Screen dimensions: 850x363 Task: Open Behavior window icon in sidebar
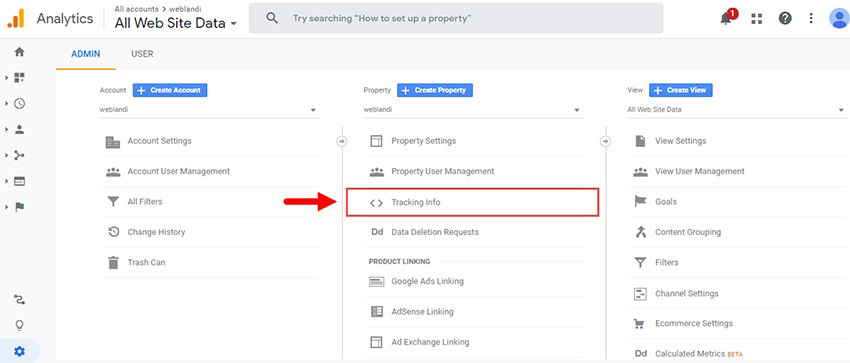[20, 181]
